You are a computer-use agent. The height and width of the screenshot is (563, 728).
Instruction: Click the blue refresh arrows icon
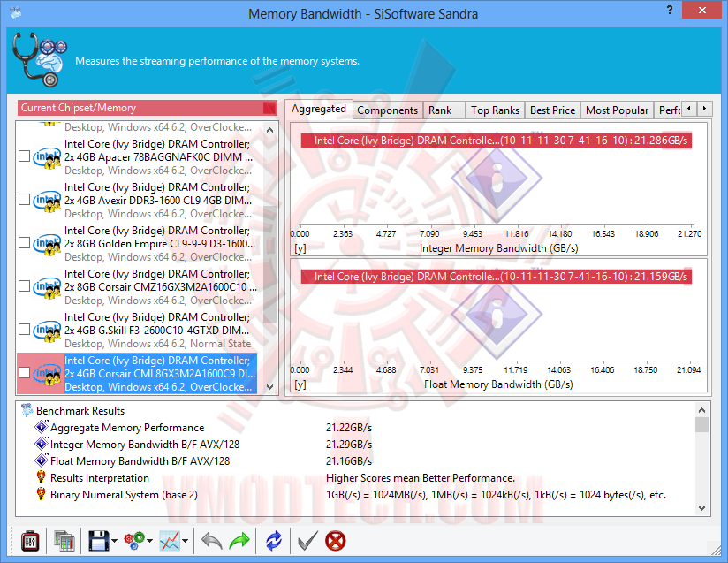coord(274,541)
